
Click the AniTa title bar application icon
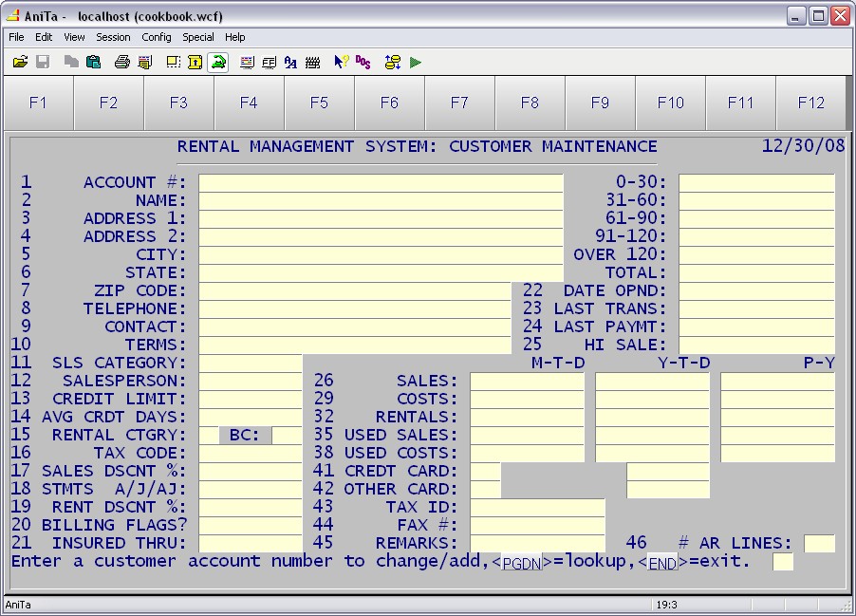[x=12, y=15]
